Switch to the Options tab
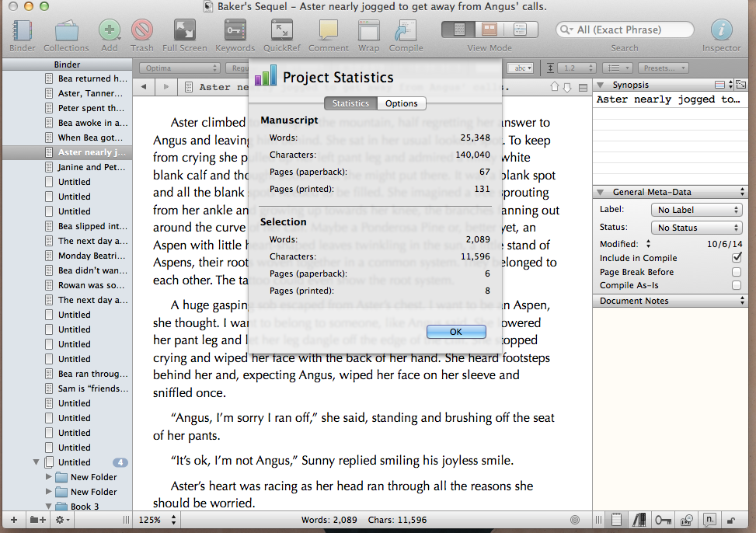756x533 pixels. click(x=402, y=103)
